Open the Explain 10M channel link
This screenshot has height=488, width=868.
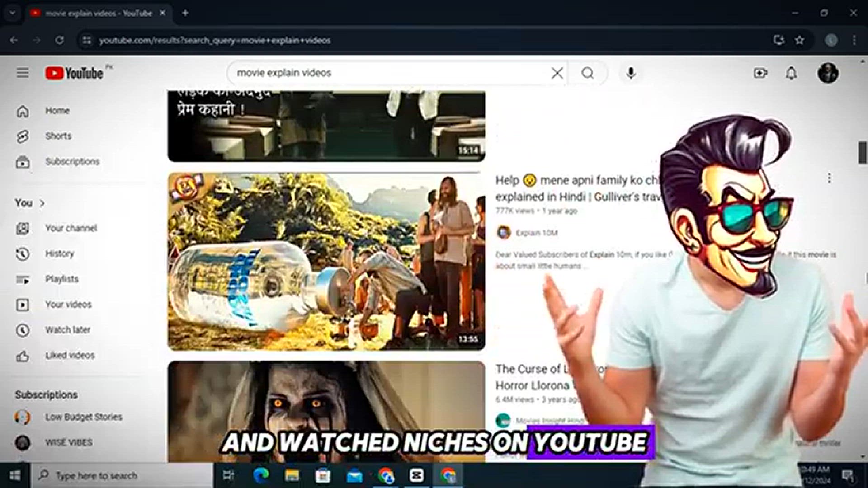coord(536,233)
